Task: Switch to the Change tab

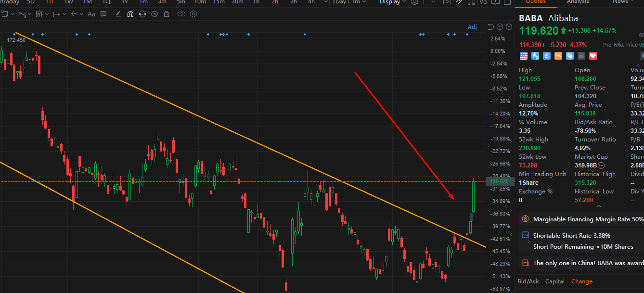Action: [582, 281]
